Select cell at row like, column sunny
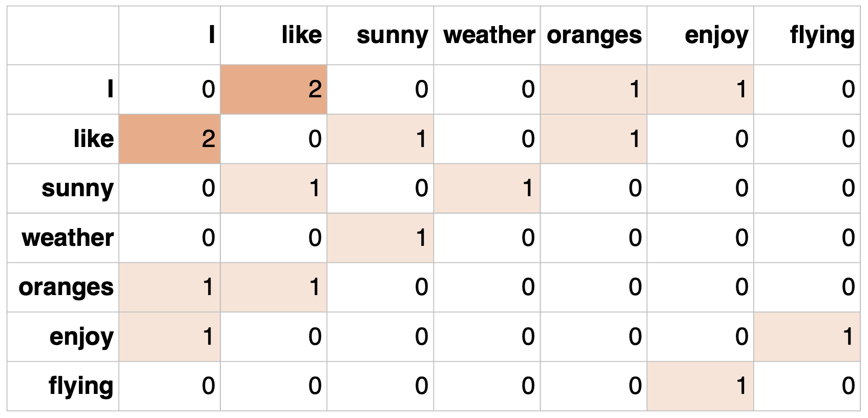The height and width of the screenshot is (418, 868). click(380, 139)
